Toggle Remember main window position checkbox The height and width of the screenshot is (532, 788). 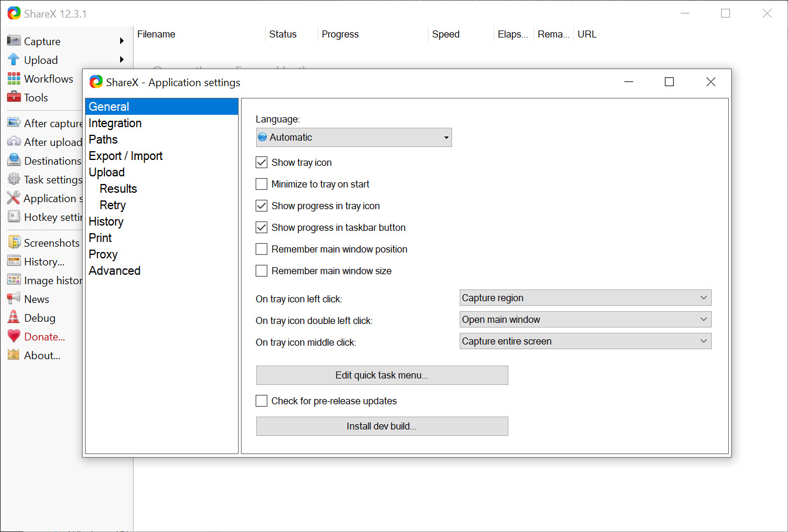pyautogui.click(x=261, y=249)
